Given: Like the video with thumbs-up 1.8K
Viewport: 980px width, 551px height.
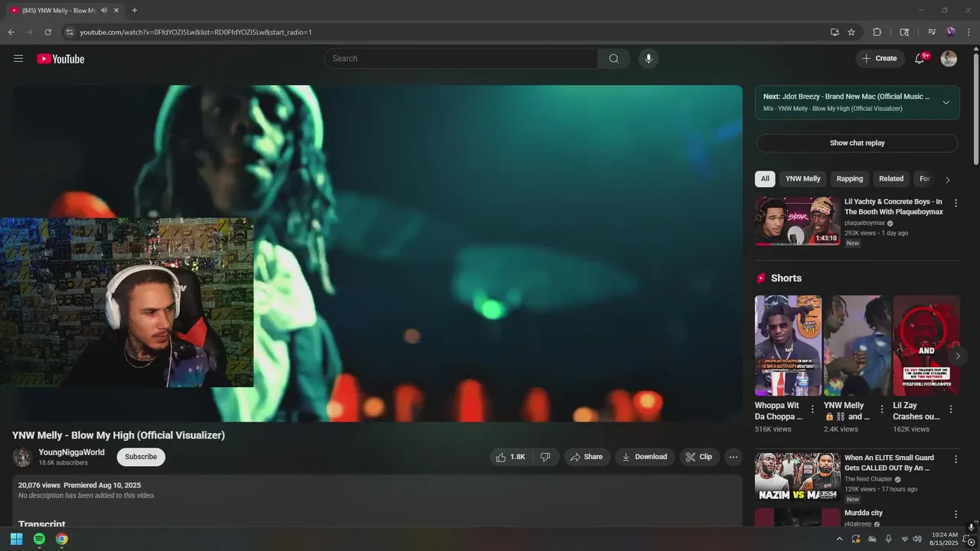Looking at the screenshot, I should click(x=511, y=457).
